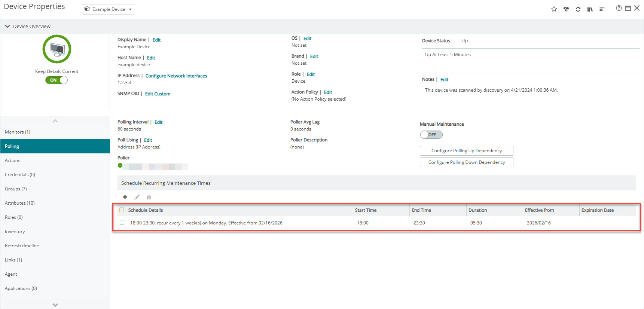Click Configure Polling Down Dependency button
The height and width of the screenshot is (309, 644).
click(x=466, y=162)
